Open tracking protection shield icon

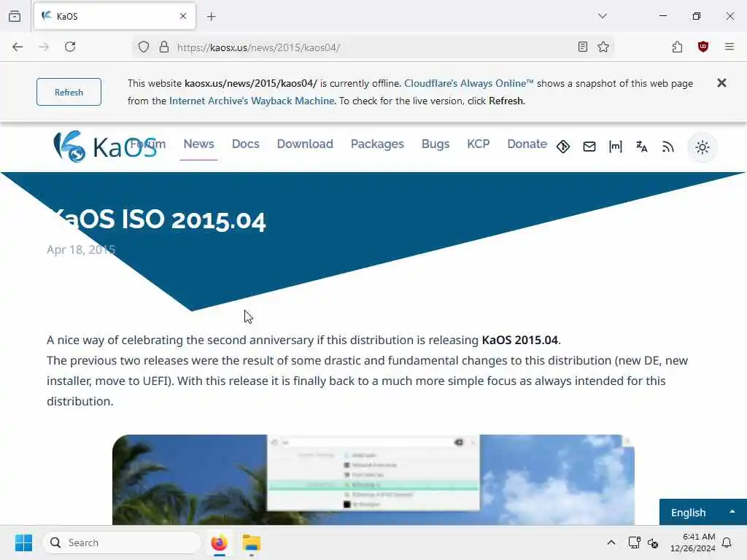coord(144,47)
